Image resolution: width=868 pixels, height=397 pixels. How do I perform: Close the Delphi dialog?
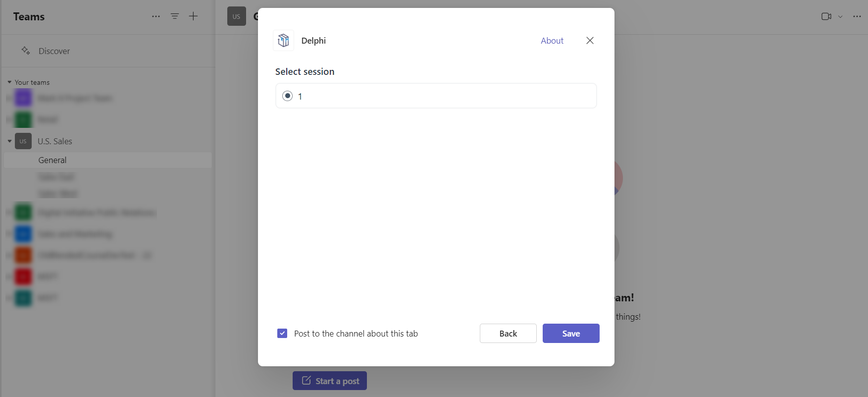pyautogui.click(x=590, y=40)
